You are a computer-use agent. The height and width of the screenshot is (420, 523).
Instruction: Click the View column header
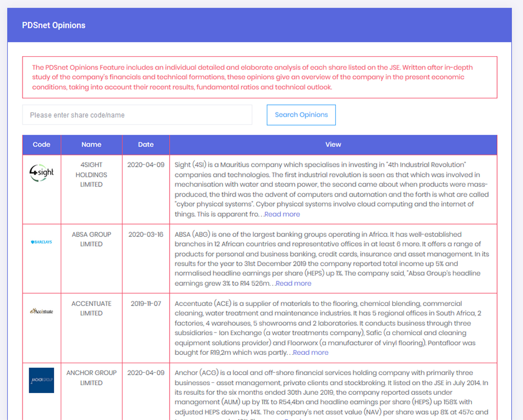click(333, 145)
